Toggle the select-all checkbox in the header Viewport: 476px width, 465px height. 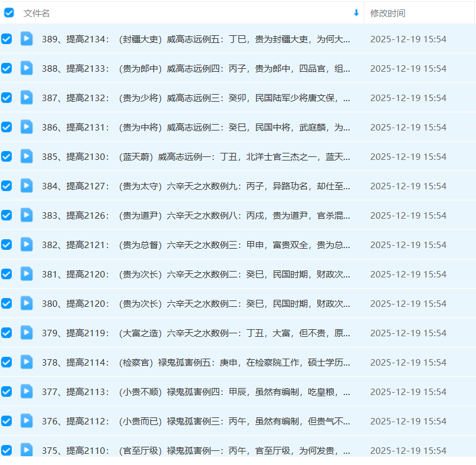point(9,13)
